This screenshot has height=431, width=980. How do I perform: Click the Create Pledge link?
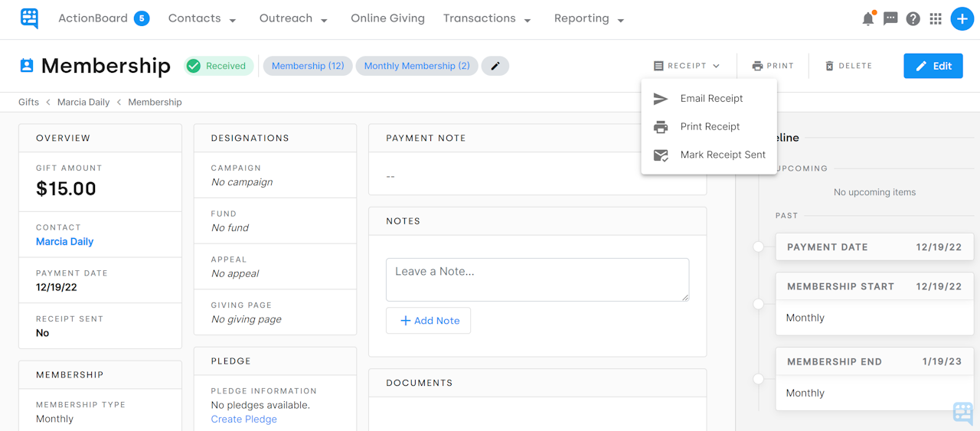pyautogui.click(x=243, y=419)
